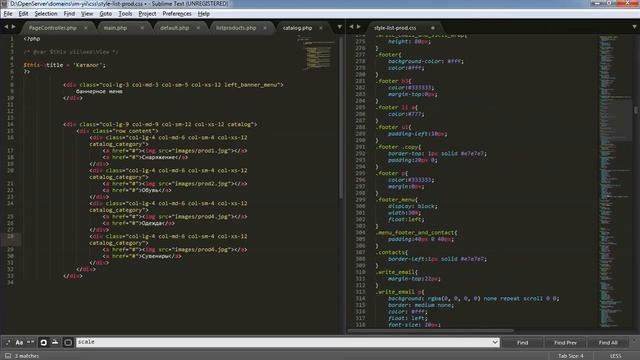The width and height of the screenshot is (640, 360).
Task: Toggle whole word search option
Action: click(x=31, y=342)
